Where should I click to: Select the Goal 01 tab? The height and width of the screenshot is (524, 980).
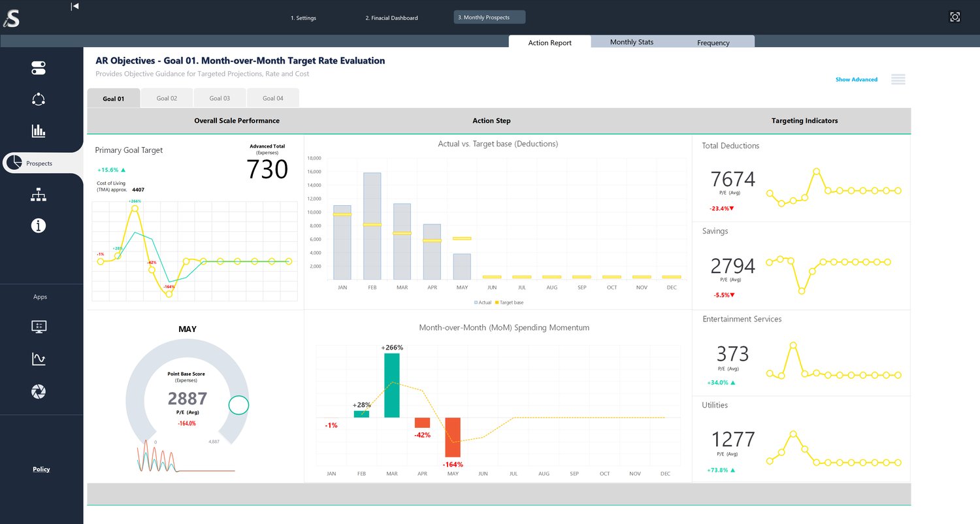pyautogui.click(x=114, y=98)
